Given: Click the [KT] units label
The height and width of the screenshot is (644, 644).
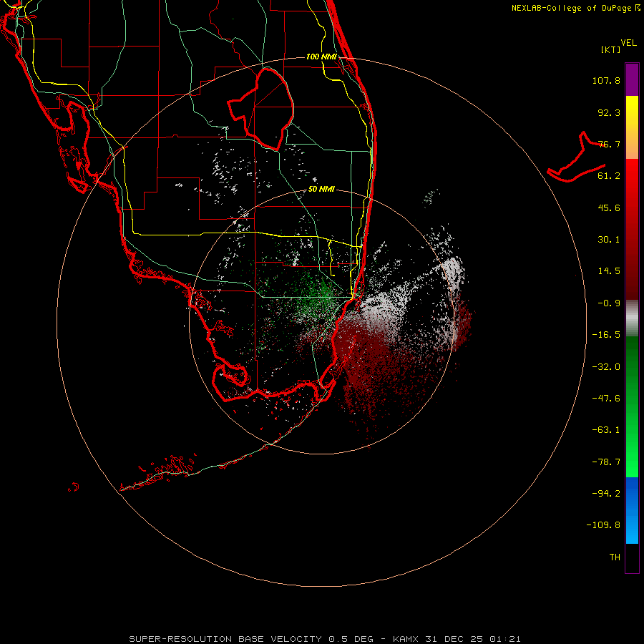Looking at the screenshot, I should pos(611,49).
